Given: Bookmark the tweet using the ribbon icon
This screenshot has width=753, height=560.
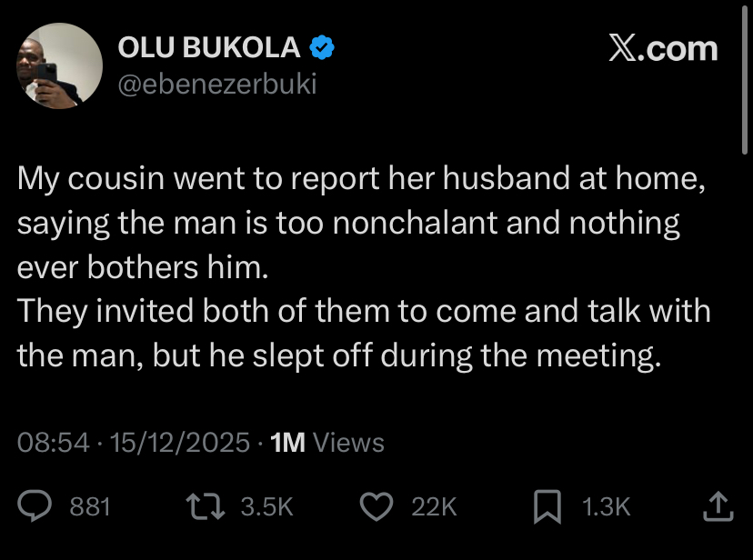Looking at the screenshot, I should pos(547,508).
